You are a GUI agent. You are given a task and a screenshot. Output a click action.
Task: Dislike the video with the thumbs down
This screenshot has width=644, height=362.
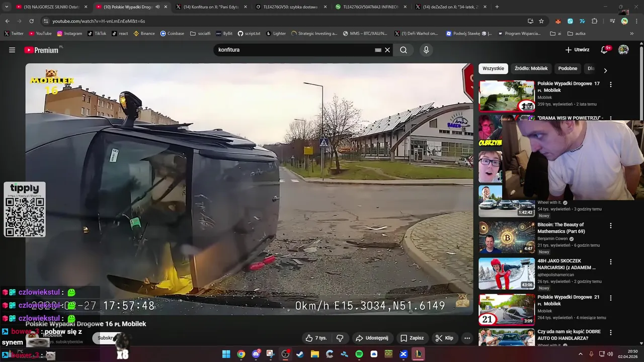[x=340, y=338]
